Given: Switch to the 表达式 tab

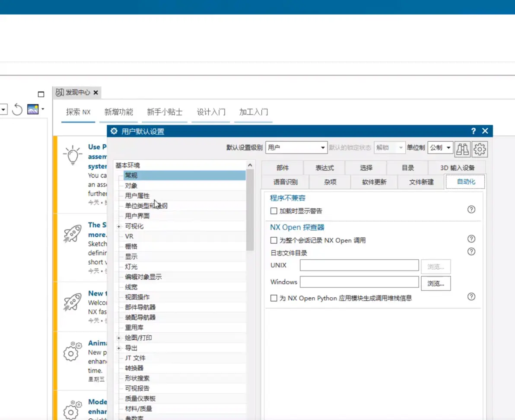Looking at the screenshot, I should pos(324,168).
